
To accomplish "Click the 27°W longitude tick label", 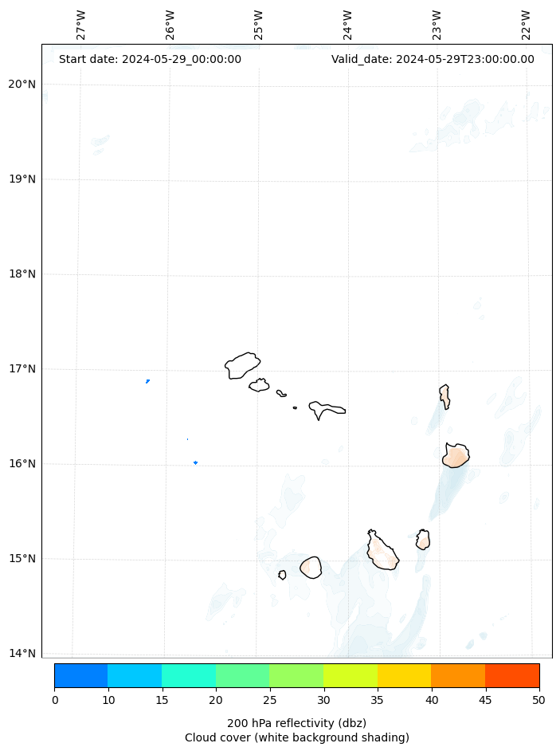I will 81,26.
